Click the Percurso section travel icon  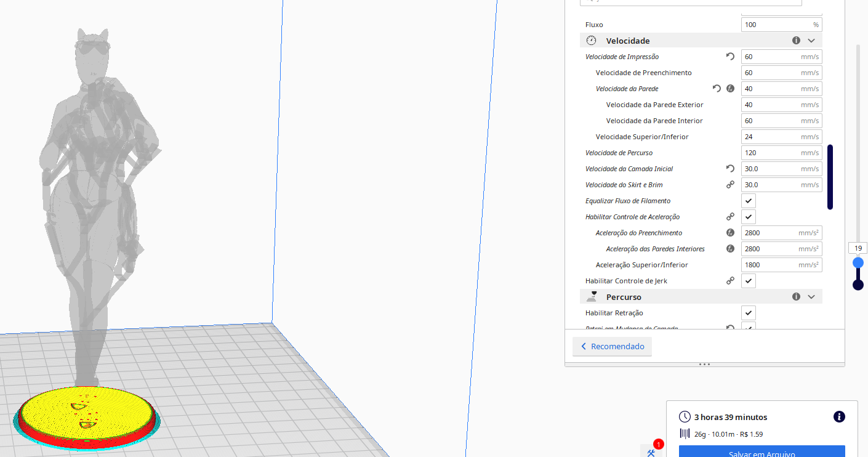(592, 296)
